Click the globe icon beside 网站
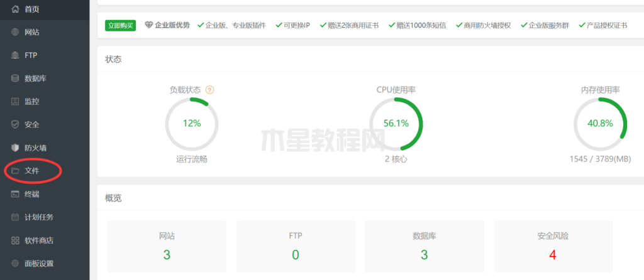This screenshot has width=644, height=280. 15,32
